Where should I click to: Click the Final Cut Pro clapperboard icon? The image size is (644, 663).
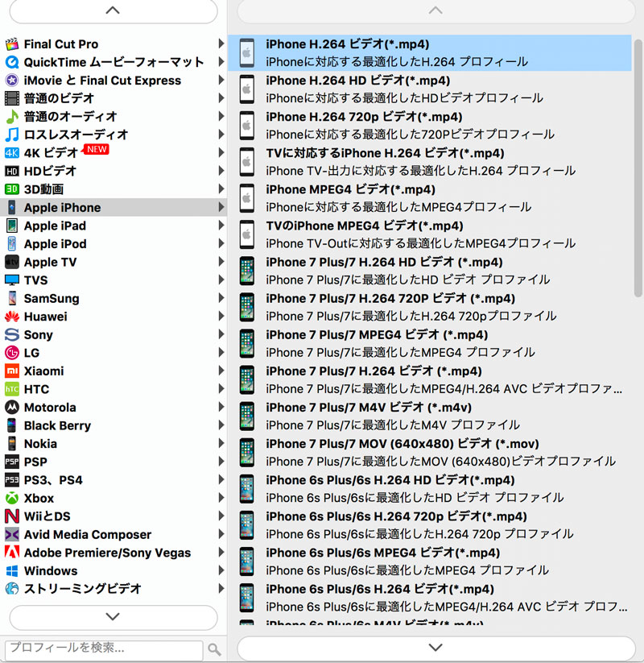12,44
